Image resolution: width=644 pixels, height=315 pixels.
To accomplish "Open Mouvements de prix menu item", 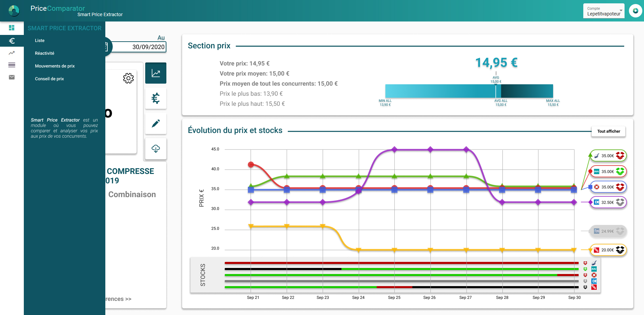I will pos(55,66).
